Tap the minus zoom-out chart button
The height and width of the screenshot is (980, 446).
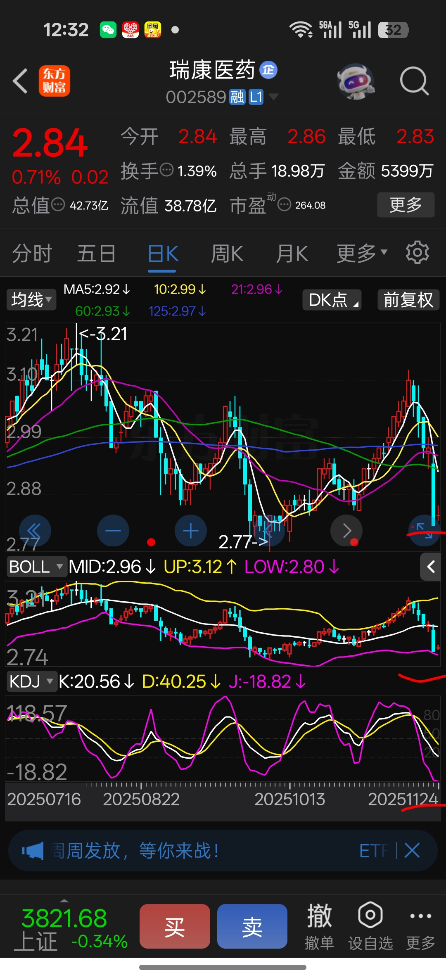(x=113, y=531)
